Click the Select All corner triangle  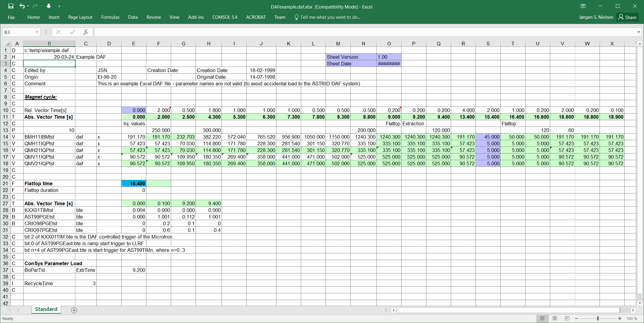(x=8, y=44)
